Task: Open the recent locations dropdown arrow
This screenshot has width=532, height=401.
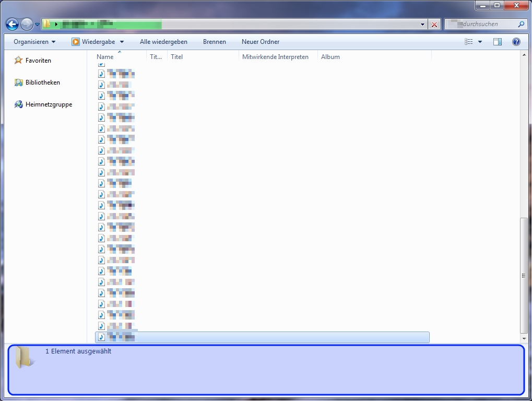Action: pyautogui.click(x=37, y=25)
